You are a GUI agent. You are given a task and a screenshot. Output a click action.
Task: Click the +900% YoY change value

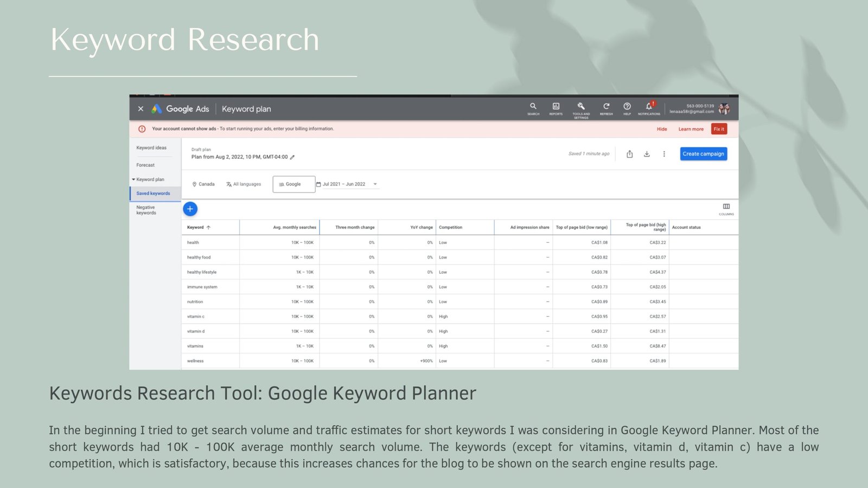[426, 361]
